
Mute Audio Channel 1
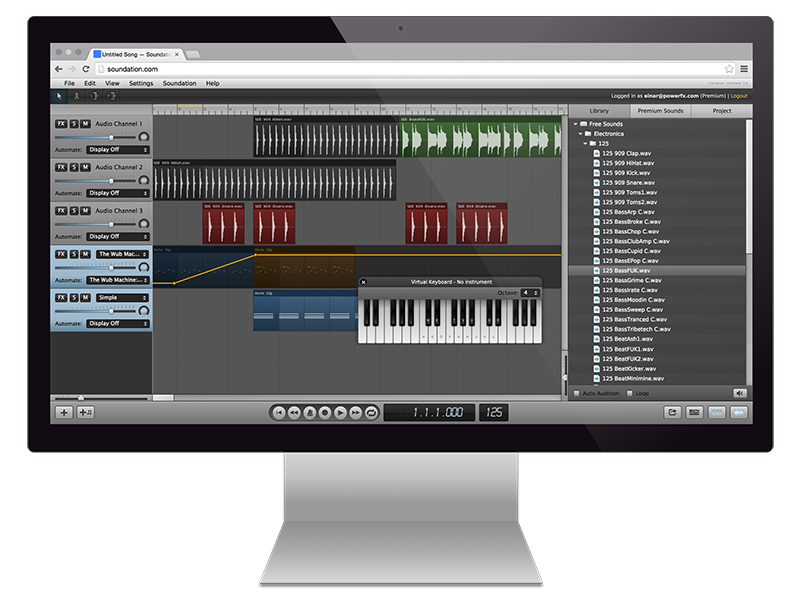pyautogui.click(x=85, y=124)
